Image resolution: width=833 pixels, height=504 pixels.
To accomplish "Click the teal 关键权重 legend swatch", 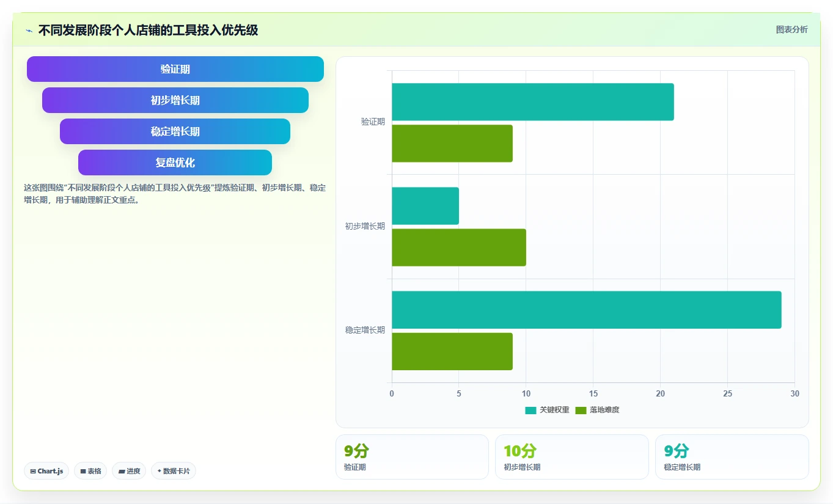I will pyautogui.click(x=530, y=410).
